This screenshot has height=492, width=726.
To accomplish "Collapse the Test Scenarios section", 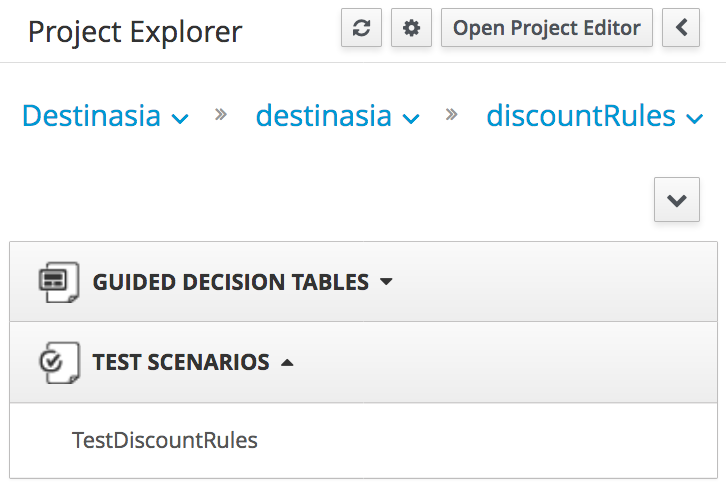I will click(x=363, y=362).
